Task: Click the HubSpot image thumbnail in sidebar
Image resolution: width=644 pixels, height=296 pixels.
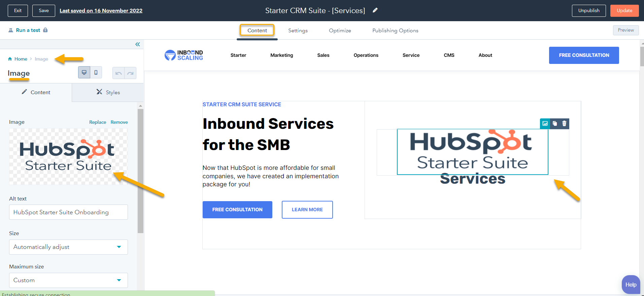Action: 68,156
